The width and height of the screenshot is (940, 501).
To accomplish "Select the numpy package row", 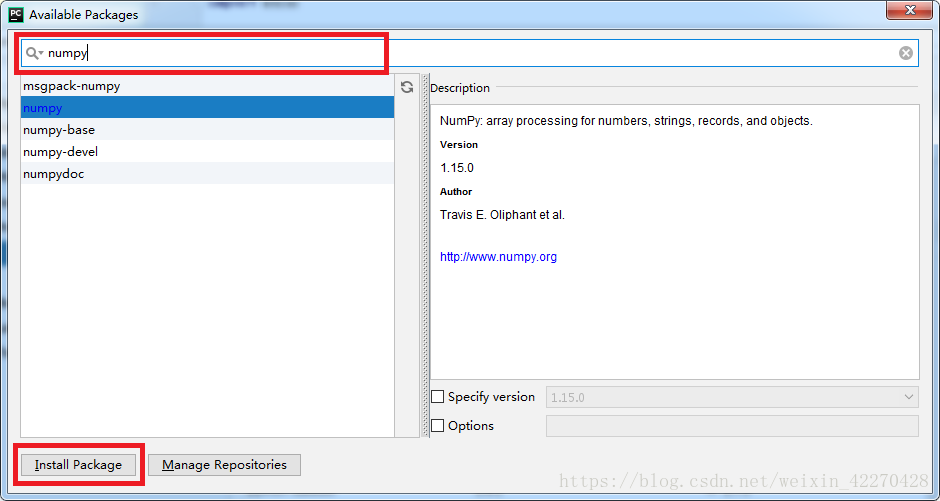I will pos(207,108).
